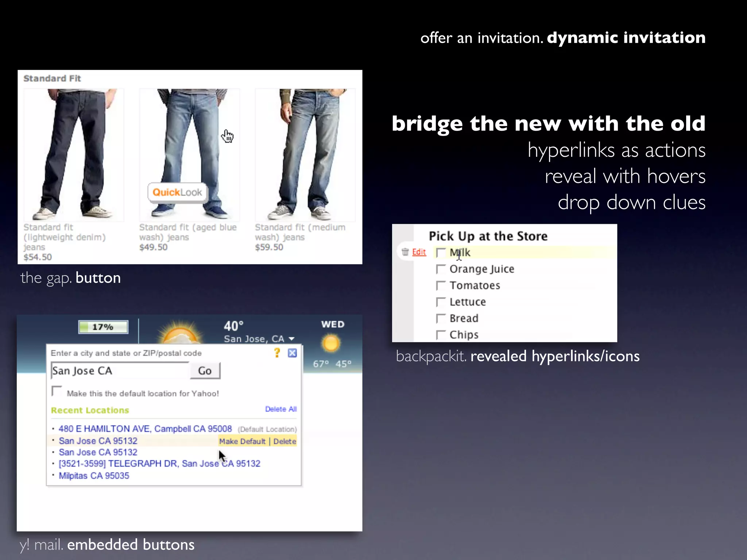Screen dimensions: 747x560
Task: Click the 40° temperature reading
Action: tap(233, 326)
